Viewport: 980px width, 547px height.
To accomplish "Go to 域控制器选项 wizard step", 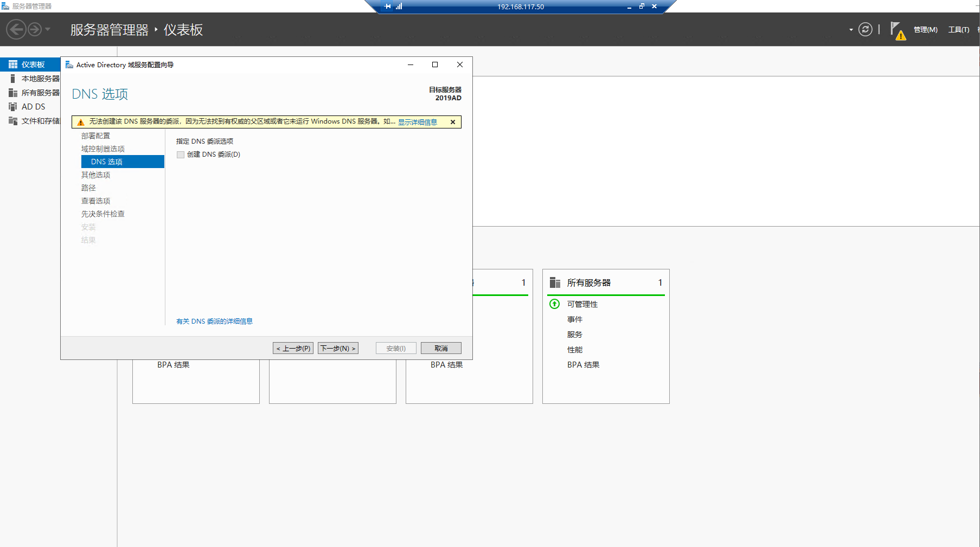I will click(103, 149).
